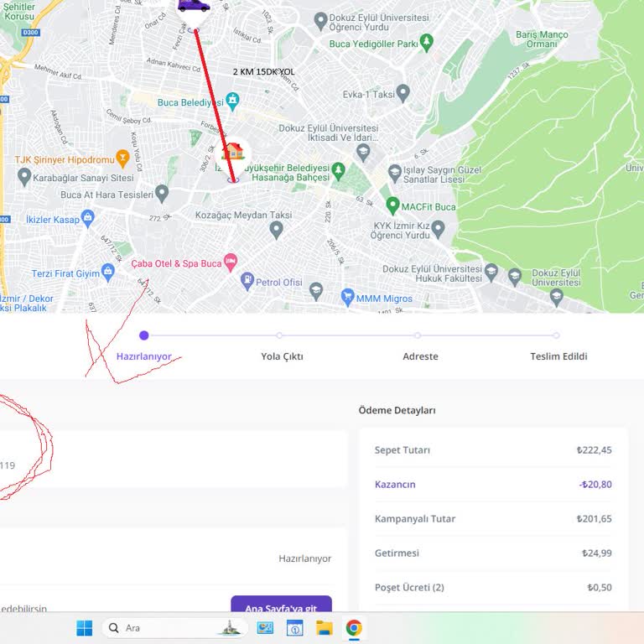This screenshot has height=644, width=644.
Task: Select the Karabağlar Sanayi Sitesi pin
Action: coord(24,177)
